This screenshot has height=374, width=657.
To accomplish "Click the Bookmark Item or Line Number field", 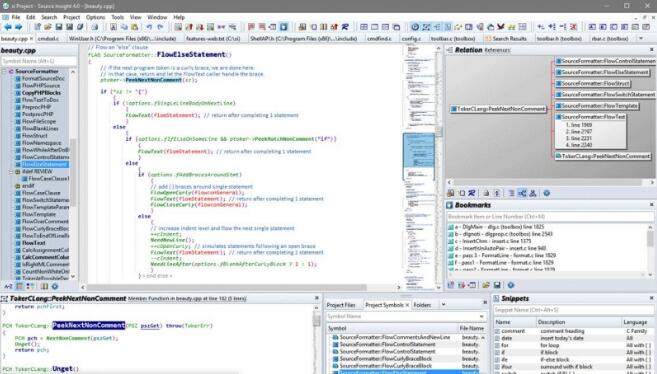I will pos(550,217).
